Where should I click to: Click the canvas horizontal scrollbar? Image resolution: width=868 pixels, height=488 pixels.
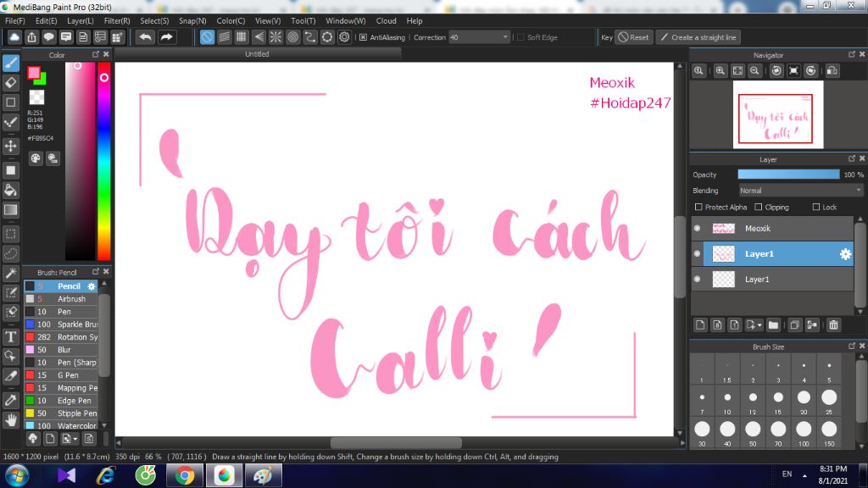click(397, 442)
